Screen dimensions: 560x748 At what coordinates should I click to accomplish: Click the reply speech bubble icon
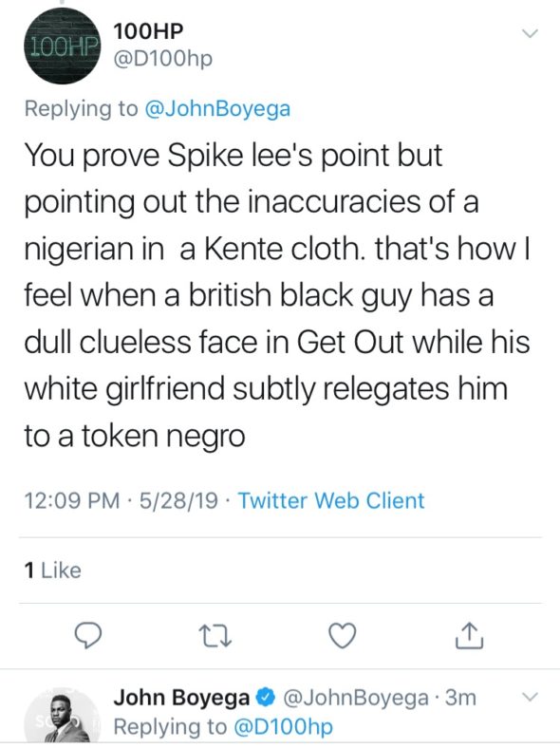88,636
